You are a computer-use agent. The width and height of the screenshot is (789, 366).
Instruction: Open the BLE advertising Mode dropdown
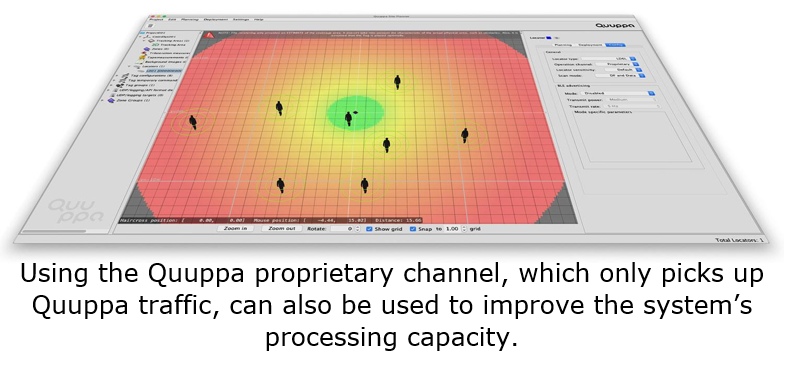(617, 93)
